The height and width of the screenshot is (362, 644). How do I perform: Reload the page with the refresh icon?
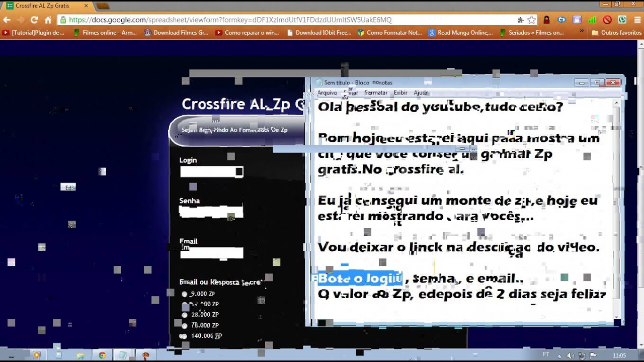34,20
